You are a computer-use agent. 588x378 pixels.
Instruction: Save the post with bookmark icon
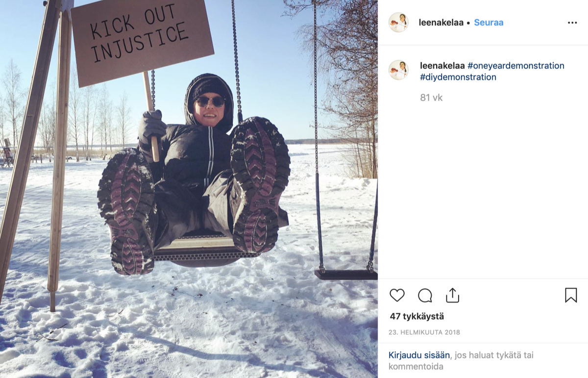pyautogui.click(x=571, y=295)
